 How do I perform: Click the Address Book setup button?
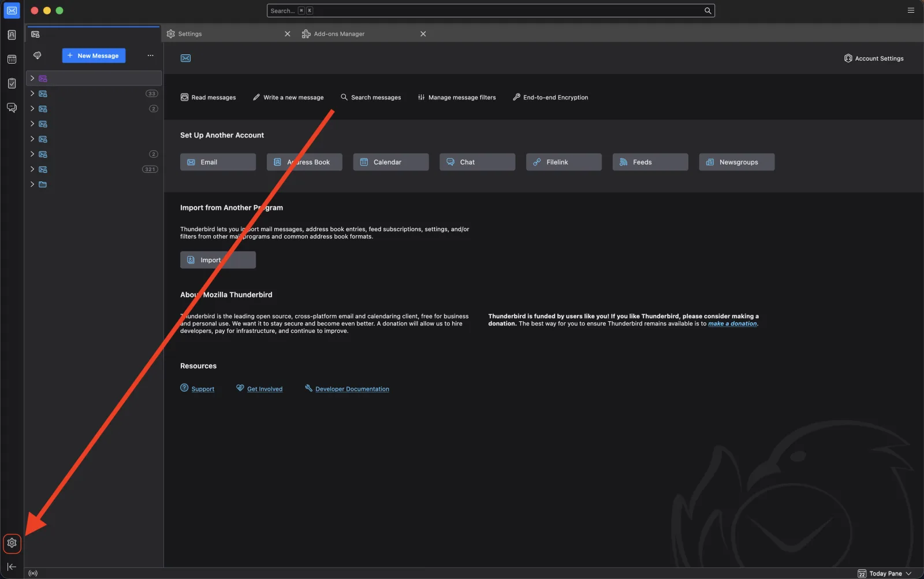coord(304,162)
